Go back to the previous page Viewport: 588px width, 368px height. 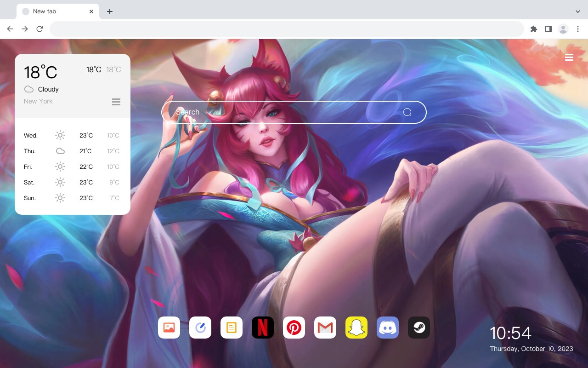[10, 29]
